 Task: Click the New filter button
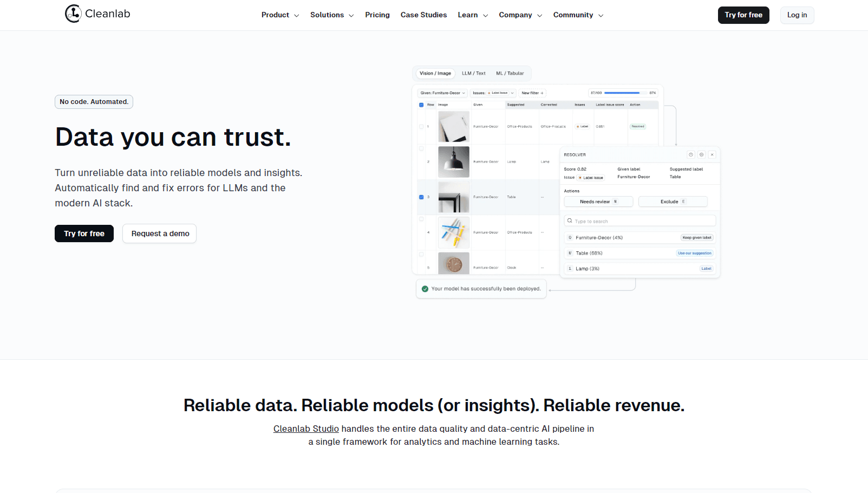(x=533, y=93)
